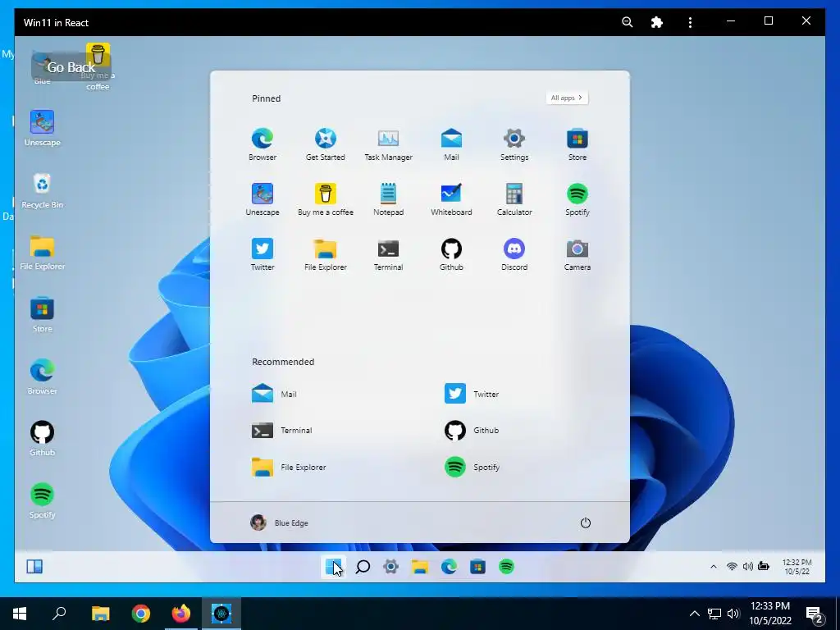Open Store on Win11 taskbar
Screen dimensions: 840x630
[477, 566]
